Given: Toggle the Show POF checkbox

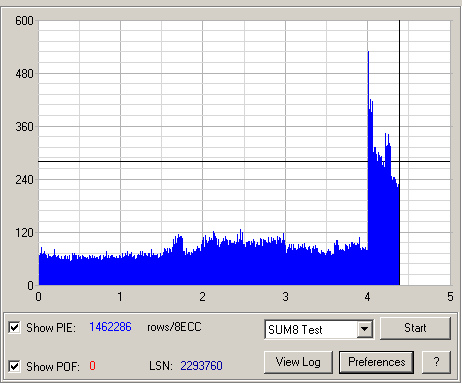Looking at the screenshot, I should click(x=14, y=366).
